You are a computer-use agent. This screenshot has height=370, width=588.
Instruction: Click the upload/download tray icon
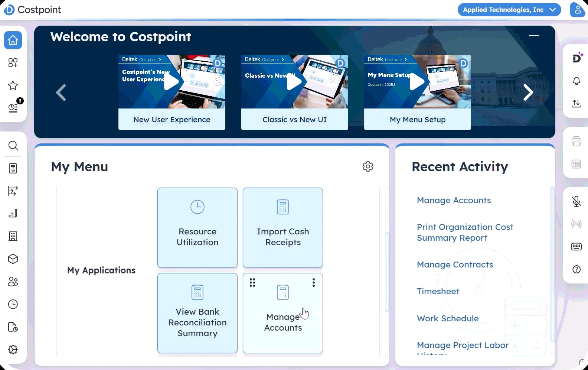pyautogui.click(x=576, y=104)
